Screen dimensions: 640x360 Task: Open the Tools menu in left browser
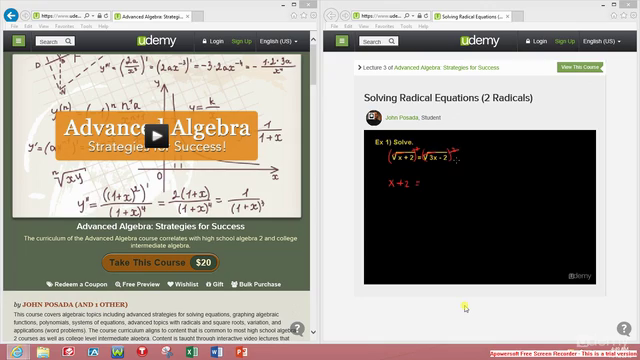86,26
